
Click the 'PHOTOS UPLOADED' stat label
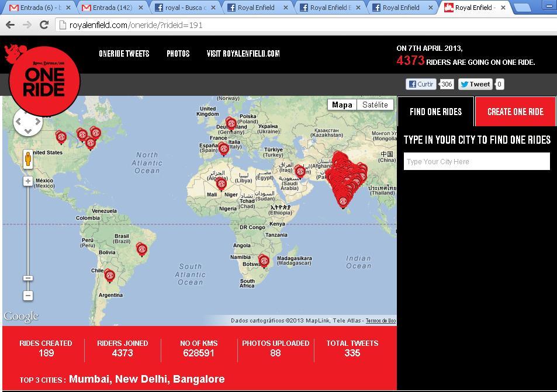pyautogui.click(x=276, y=344)
